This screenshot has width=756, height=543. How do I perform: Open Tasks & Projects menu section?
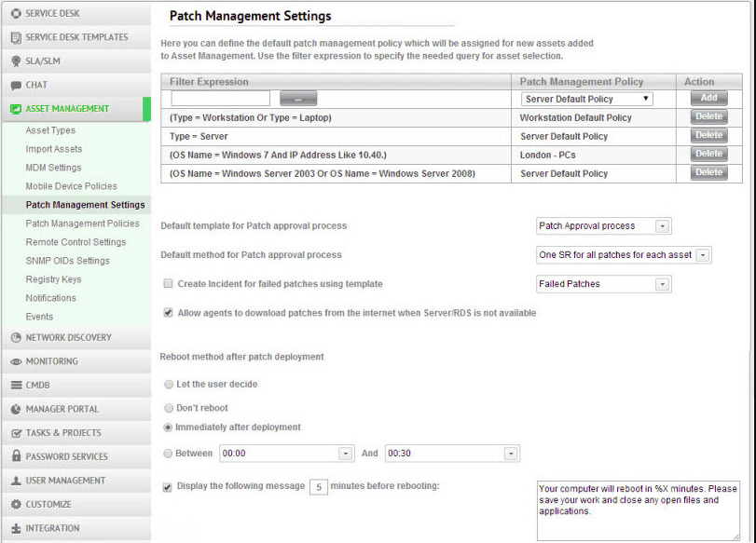76,433
